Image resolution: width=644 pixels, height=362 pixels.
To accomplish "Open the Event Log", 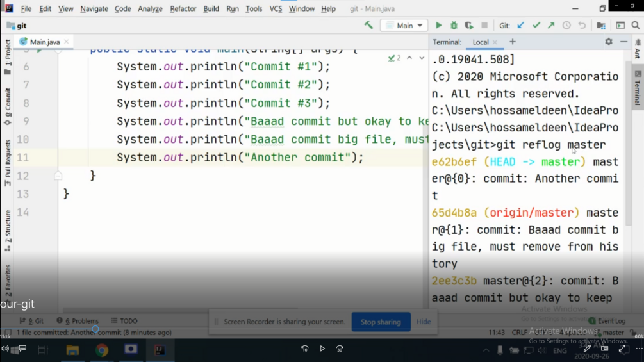I will point(607,320).
